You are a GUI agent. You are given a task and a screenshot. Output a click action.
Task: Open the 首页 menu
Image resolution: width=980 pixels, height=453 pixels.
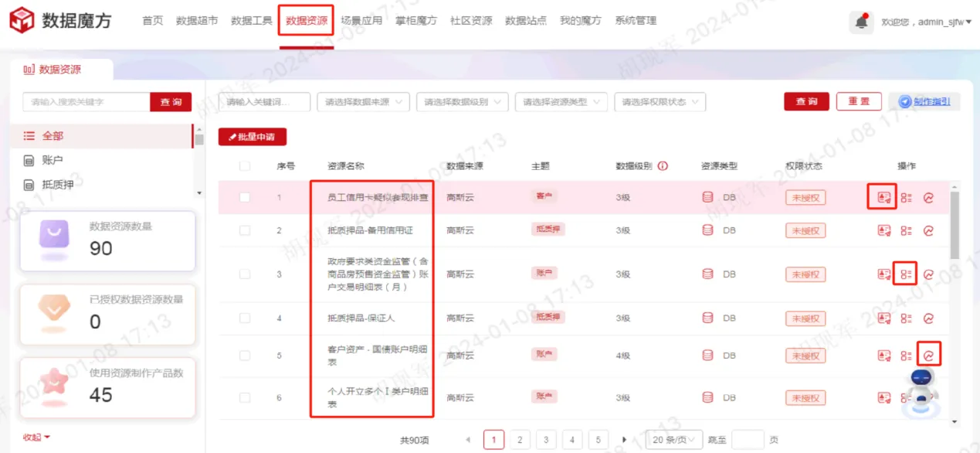(153, 21)
